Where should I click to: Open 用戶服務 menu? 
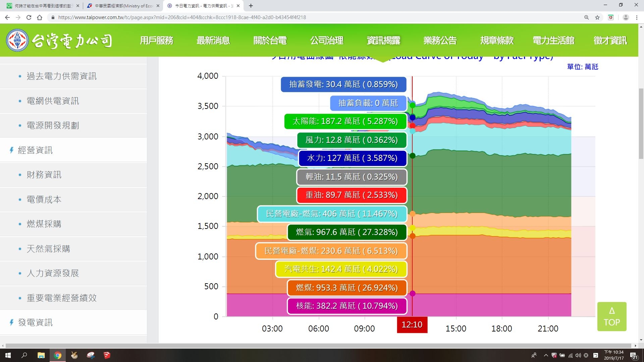click(156, 41)
